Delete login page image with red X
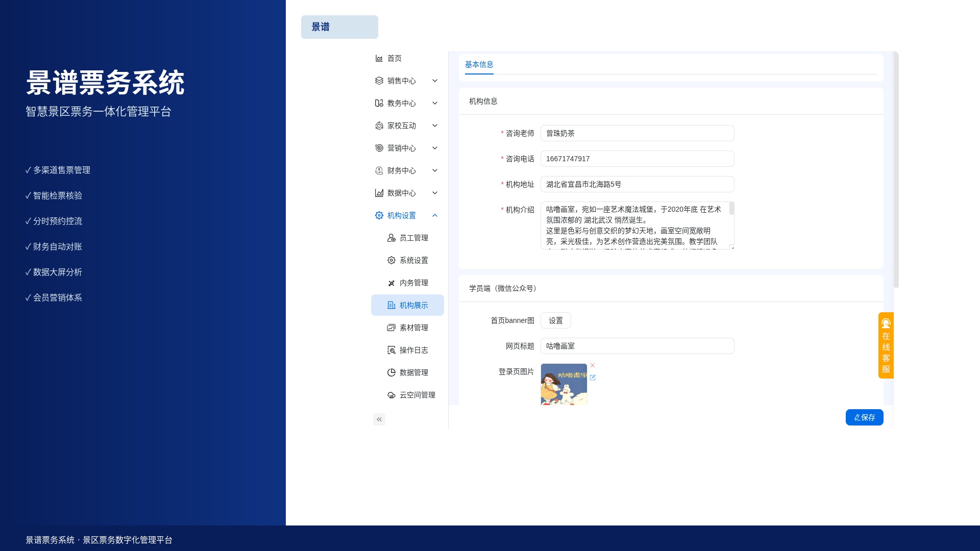Screen dimensions: 980x551 [593, 365]
